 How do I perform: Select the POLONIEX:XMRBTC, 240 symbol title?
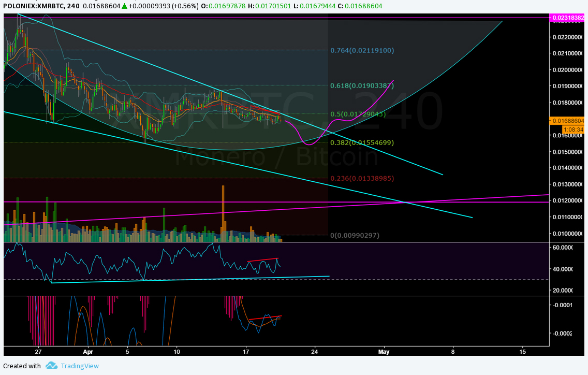pyautogui.click(x=41, y=6)
